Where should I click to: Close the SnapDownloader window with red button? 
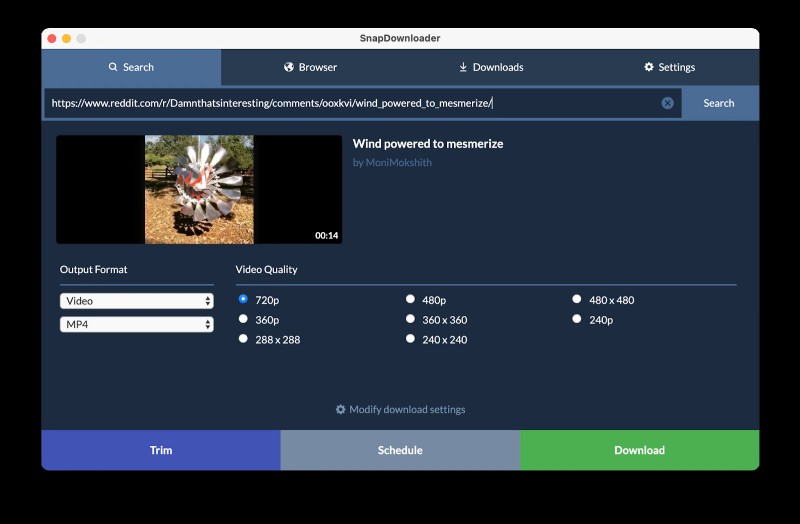pyautogui.click(x=52, y=38)
